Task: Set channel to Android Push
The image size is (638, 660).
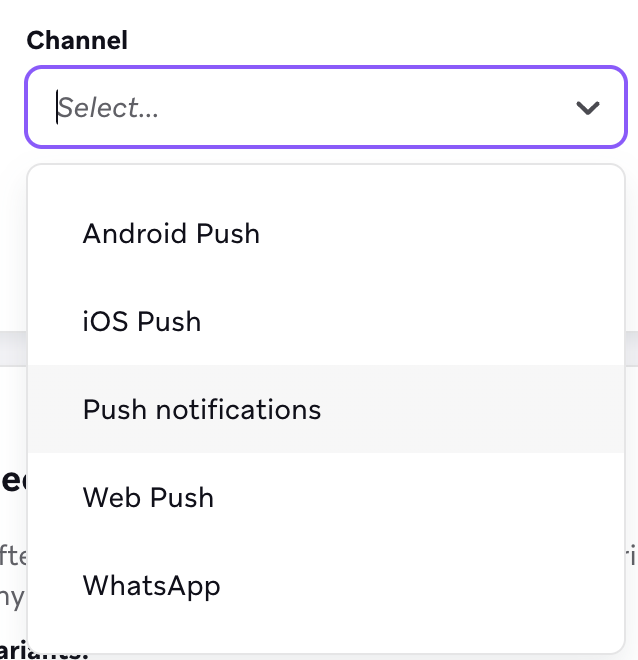Action: point(171,234)
